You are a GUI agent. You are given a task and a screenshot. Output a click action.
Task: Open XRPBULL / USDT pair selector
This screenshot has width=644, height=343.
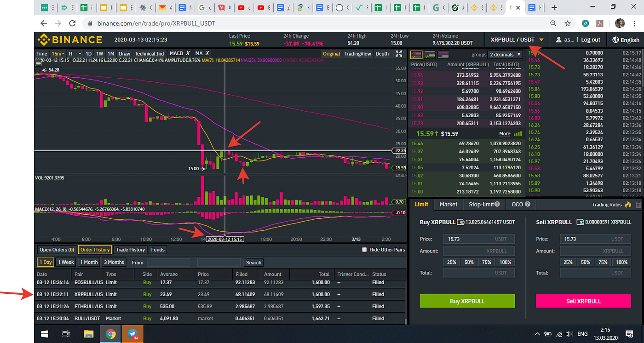[x=517, y=40]
